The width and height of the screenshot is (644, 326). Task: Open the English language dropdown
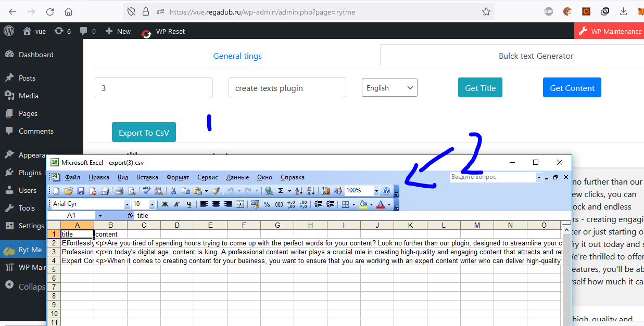pyautogui.click(x=389, y=88)
